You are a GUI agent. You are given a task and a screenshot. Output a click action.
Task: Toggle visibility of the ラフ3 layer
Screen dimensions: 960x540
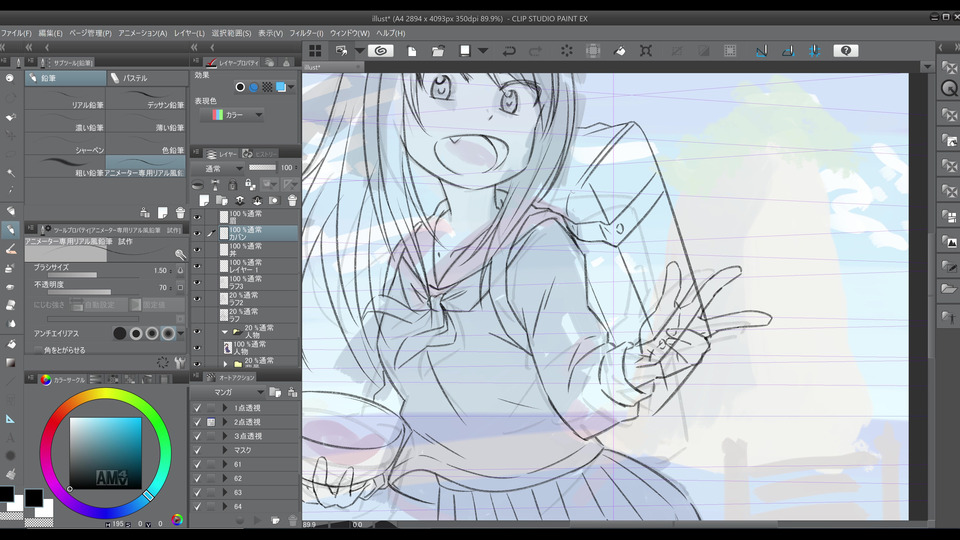coord(197,282)
